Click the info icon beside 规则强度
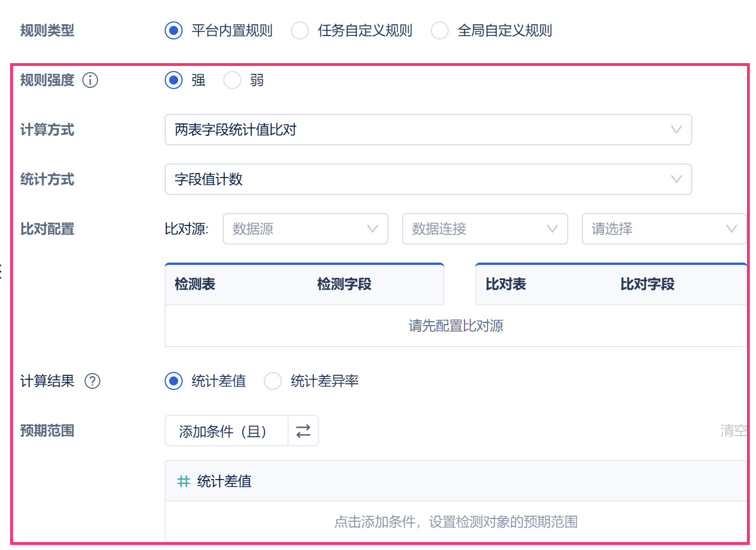Screen dimensions: 756x550 point(90,81)
